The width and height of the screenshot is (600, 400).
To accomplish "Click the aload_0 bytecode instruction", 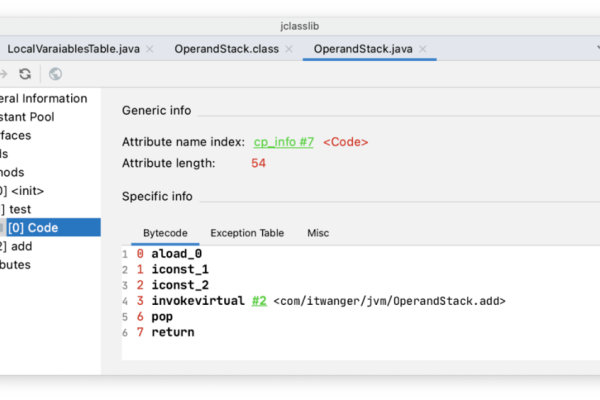I will [175, 254].
